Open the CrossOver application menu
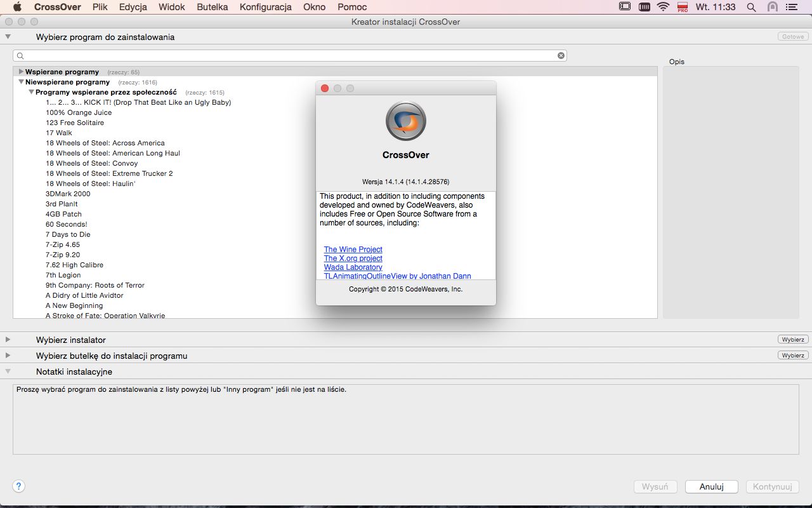The height and width of the screenshot is (508, 812). [x=57, y=7]
